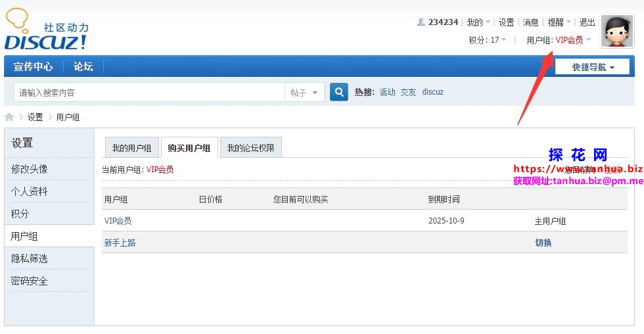Open 论坛 in the navigation bar

pyautogui.click(x=83, y=66)
